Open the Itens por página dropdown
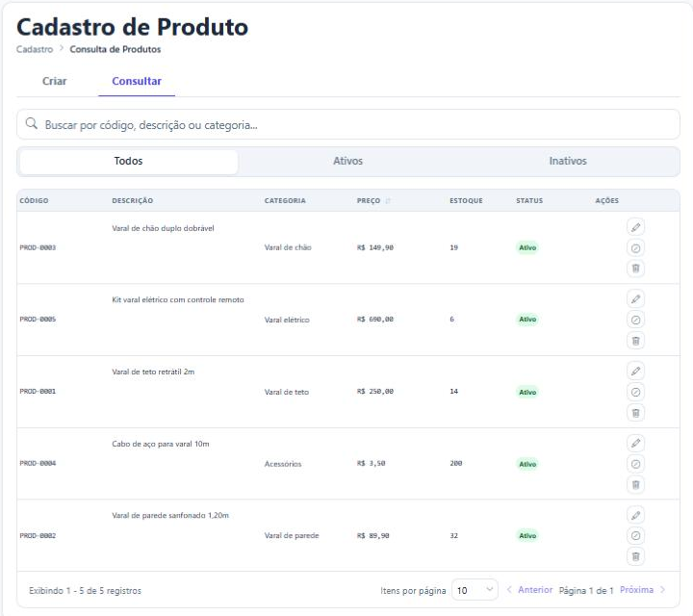Viewport: 693px width, 616px height. click(475, 590)
